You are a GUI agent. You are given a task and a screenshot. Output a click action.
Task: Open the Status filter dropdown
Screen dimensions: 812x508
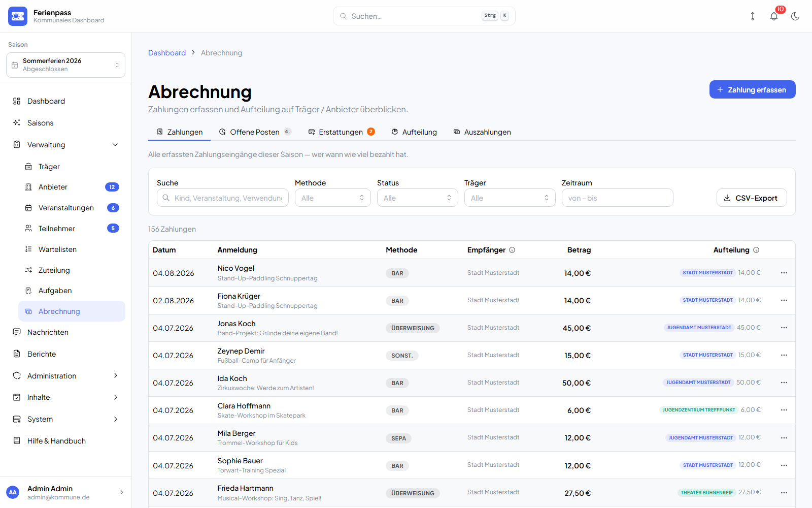click(x=418, y=198)
